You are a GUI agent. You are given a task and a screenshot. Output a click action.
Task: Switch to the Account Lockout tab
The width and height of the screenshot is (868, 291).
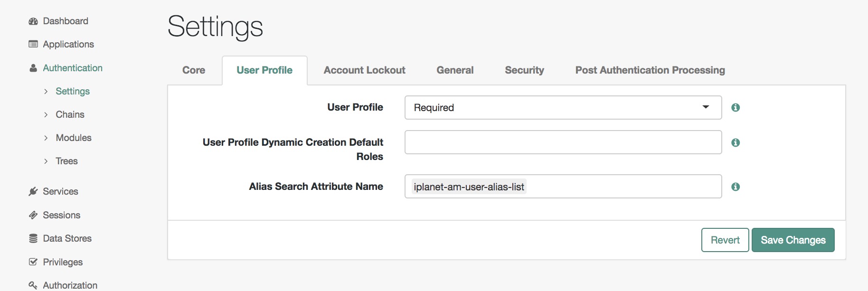[364, 70]
